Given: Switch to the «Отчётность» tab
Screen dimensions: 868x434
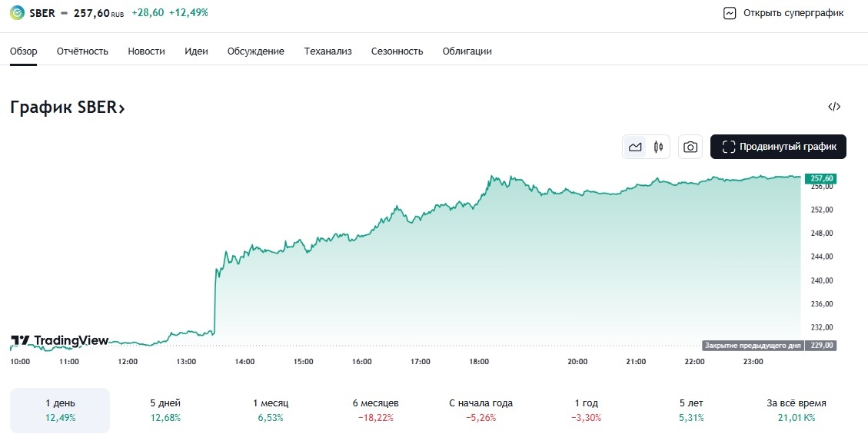Looking at the screenshot, I should pyautogui.click(x=82, y=51).
